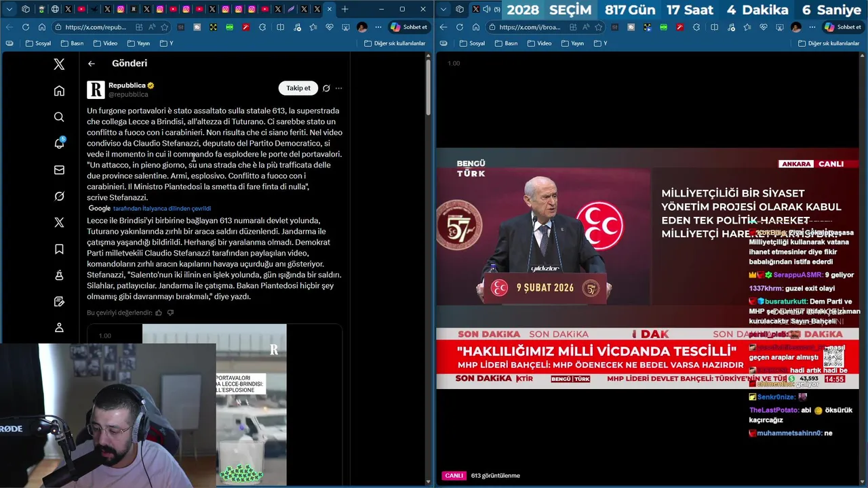Viewport: 868px width, 488px height.
Task: Close the active tab in the left window
Action: click(x=330, y=9)
